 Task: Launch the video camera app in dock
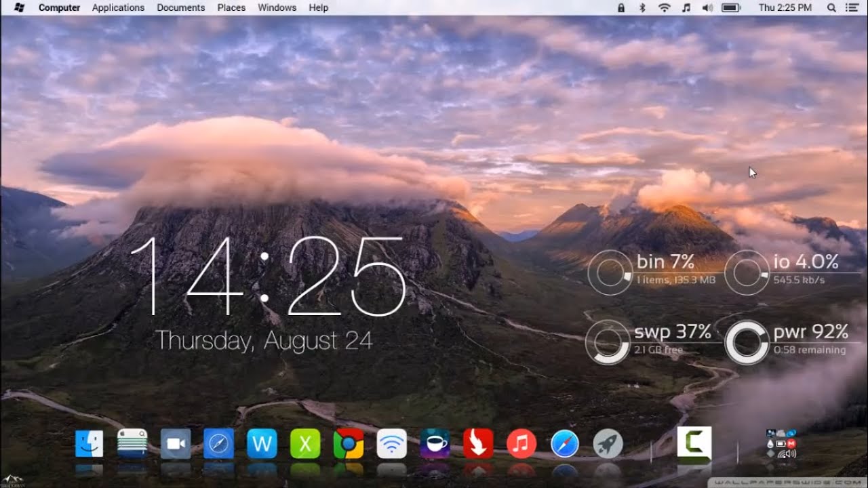point(176,444)
